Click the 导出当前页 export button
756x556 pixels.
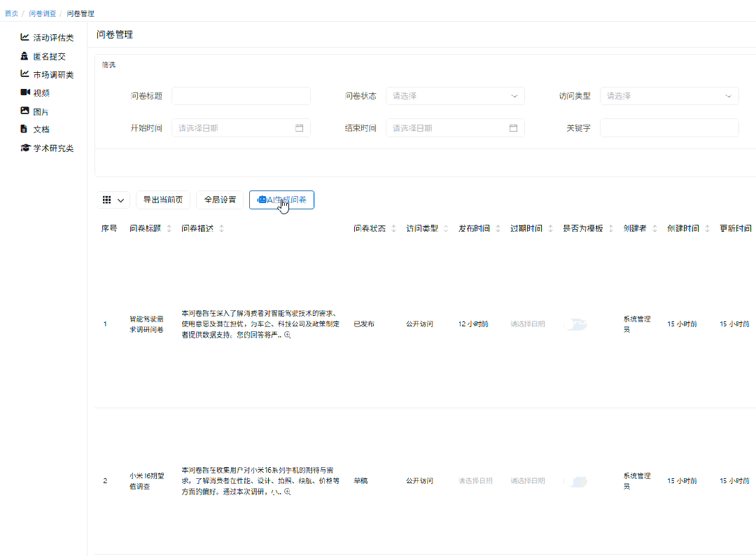tap(164, 200)
